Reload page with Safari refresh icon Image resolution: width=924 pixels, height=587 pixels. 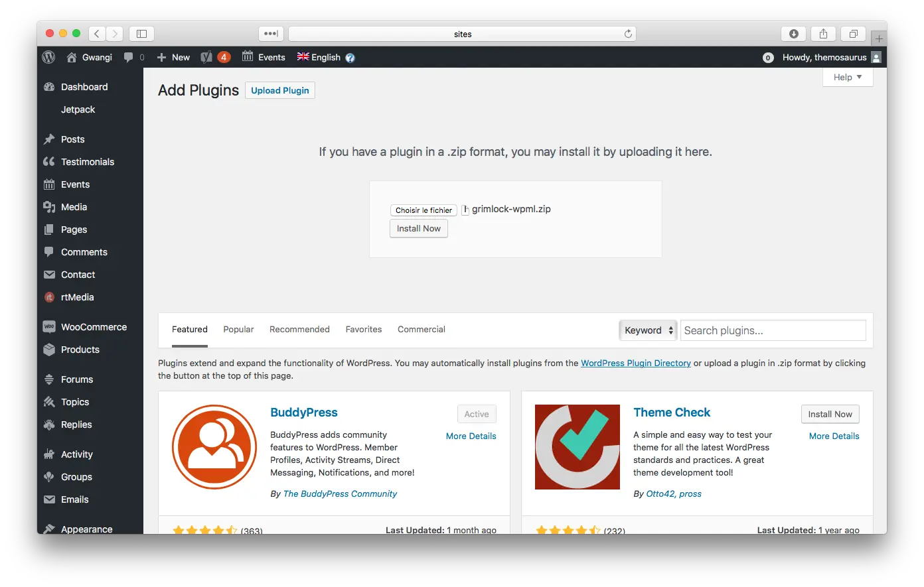pyautogui.click(x=628, y=34)
